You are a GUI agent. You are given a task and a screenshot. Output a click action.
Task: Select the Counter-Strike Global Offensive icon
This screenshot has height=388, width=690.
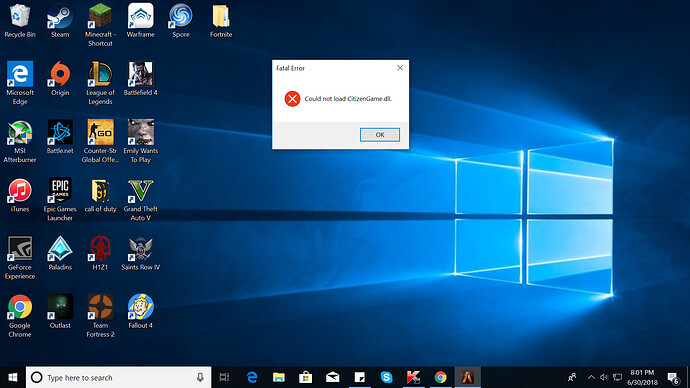click(x=100, y=141)
